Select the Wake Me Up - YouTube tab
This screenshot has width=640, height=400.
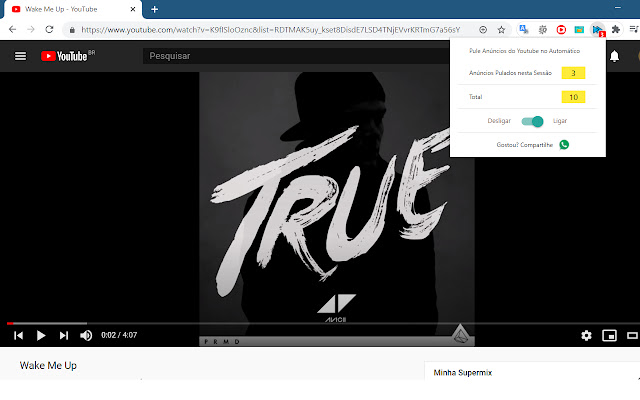(x=72, y=9)
